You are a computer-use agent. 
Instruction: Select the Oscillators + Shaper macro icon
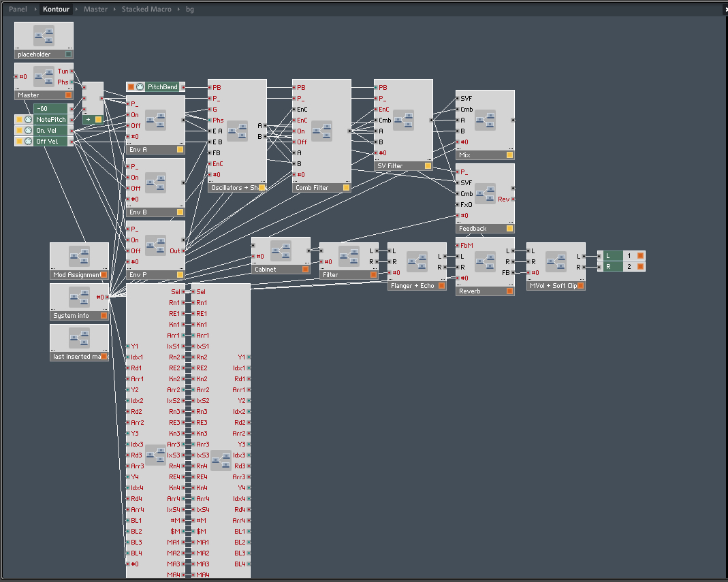tap(237, 131)
